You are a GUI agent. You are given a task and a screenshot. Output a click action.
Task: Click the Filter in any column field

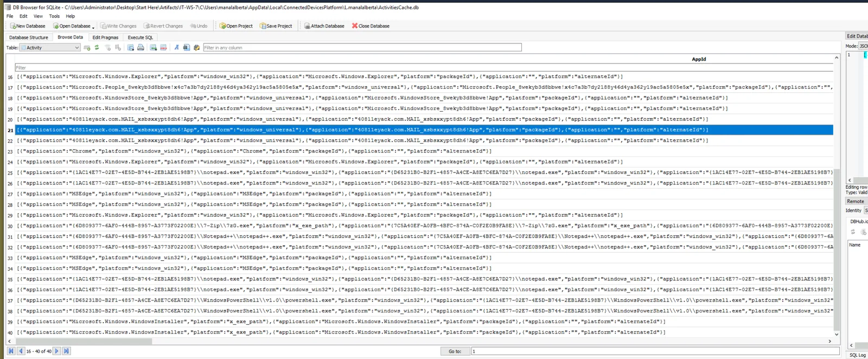click(x=362, y=48)
